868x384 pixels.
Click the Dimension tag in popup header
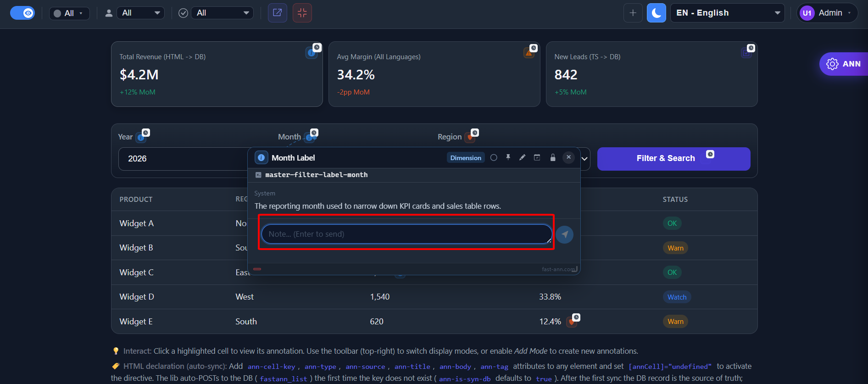(466, 158)
